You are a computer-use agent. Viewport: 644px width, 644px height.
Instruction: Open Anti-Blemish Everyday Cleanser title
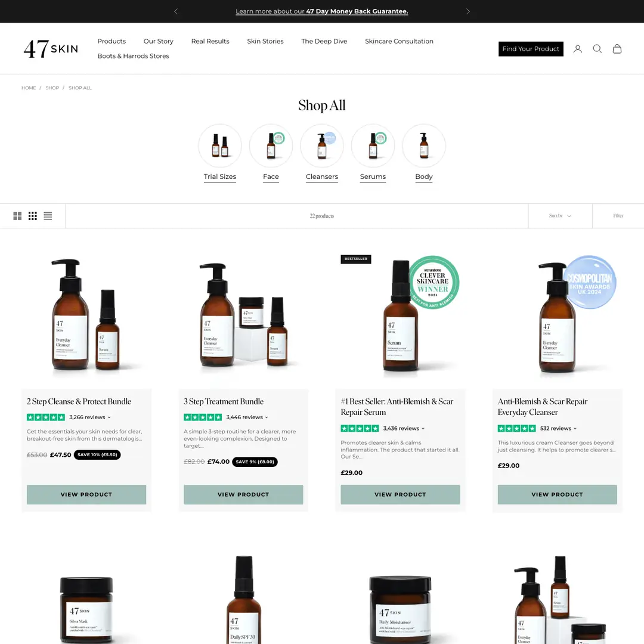point(542,407)
